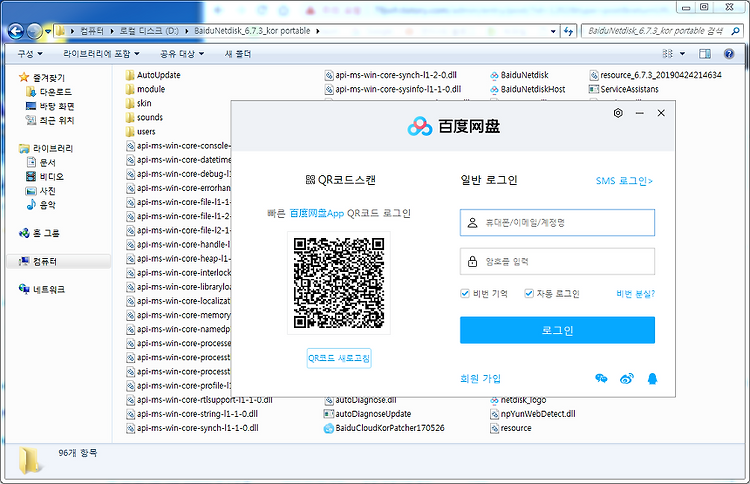Select the BaiduNetdisk application file

click(519, 75)
